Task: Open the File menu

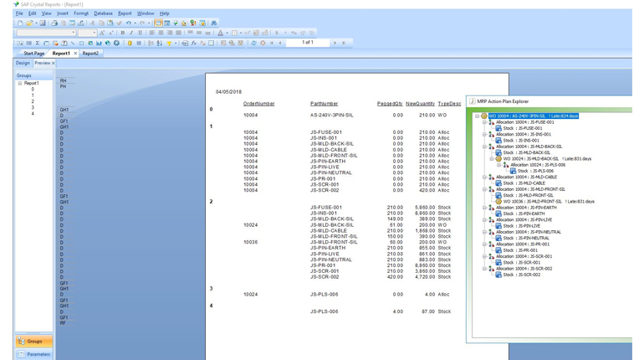Action: click(19, 13)
